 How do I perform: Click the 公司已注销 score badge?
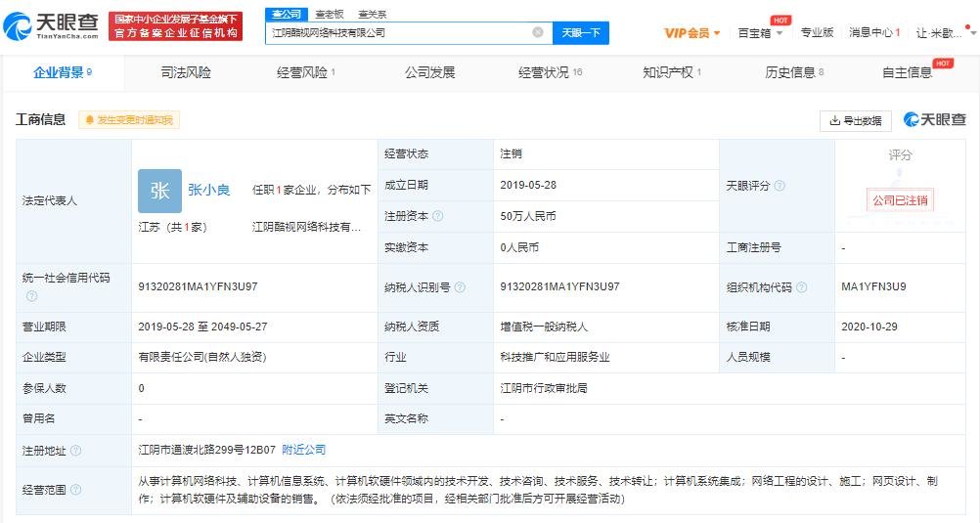pyautogui.click(x=900, y=200)
